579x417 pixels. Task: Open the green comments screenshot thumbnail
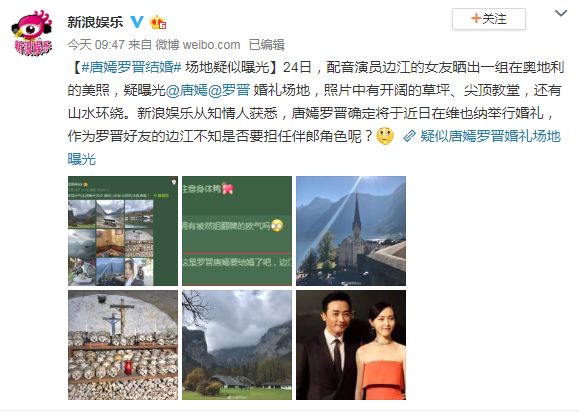tap(237, 231)
